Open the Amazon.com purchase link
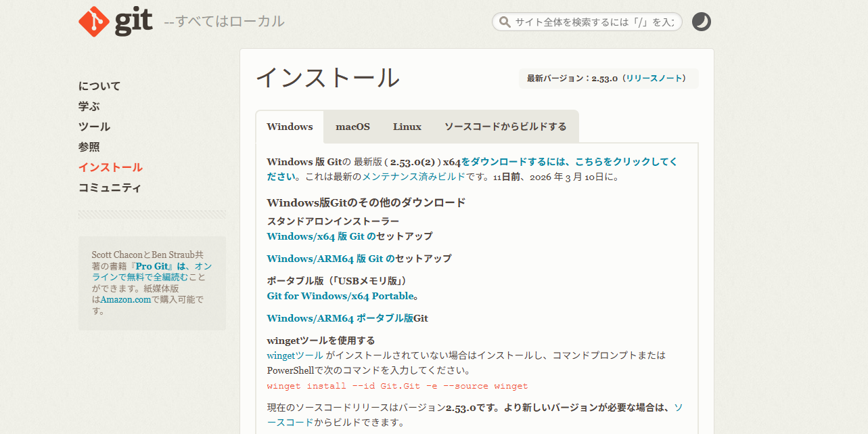 pos(124,299)
